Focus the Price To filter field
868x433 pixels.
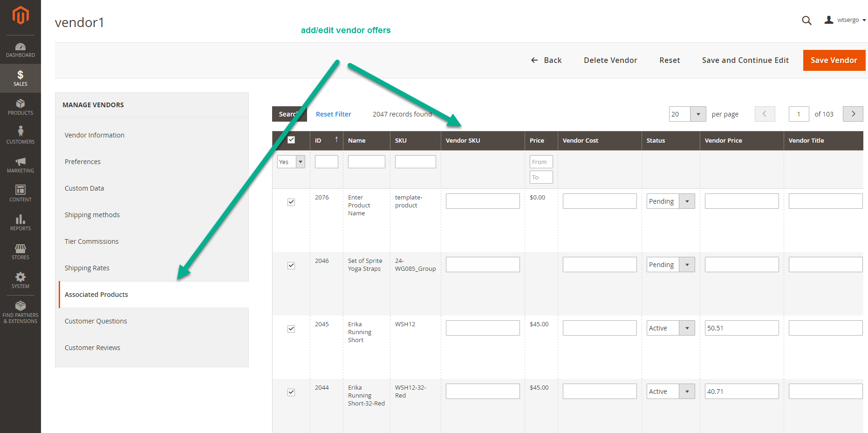point(541,177)
